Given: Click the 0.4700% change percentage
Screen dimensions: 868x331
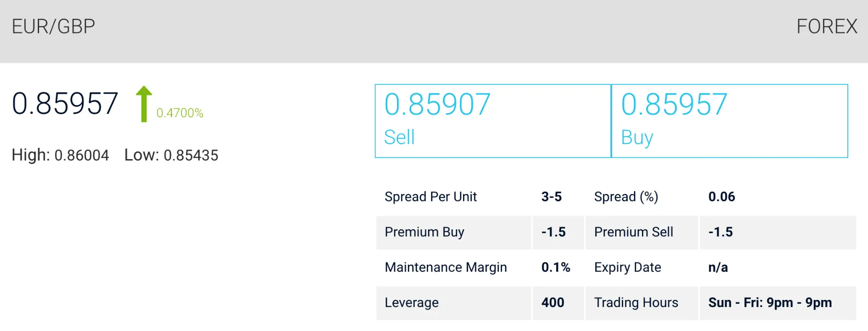Looking at the screenshot, I should [x=180, y=113].
